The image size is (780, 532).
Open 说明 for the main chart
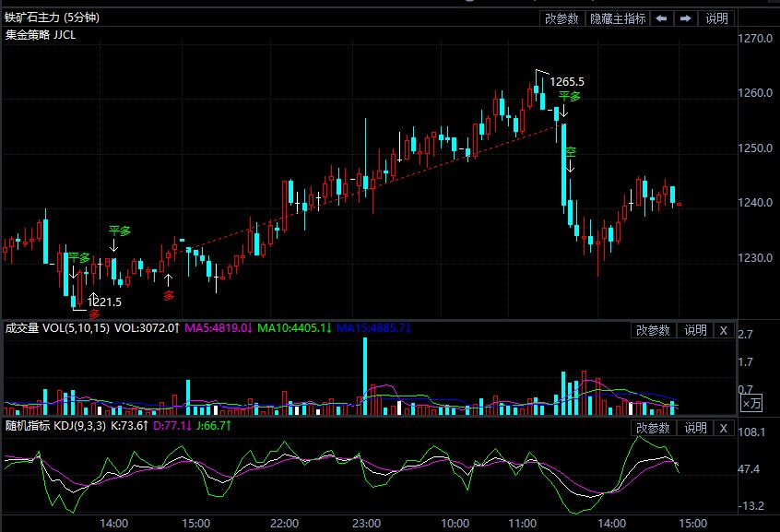(x=716, y=18)
